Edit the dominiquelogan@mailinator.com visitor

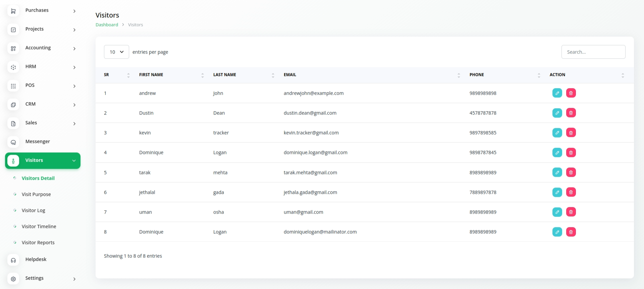pyautogui.click(x=557, y=232)
